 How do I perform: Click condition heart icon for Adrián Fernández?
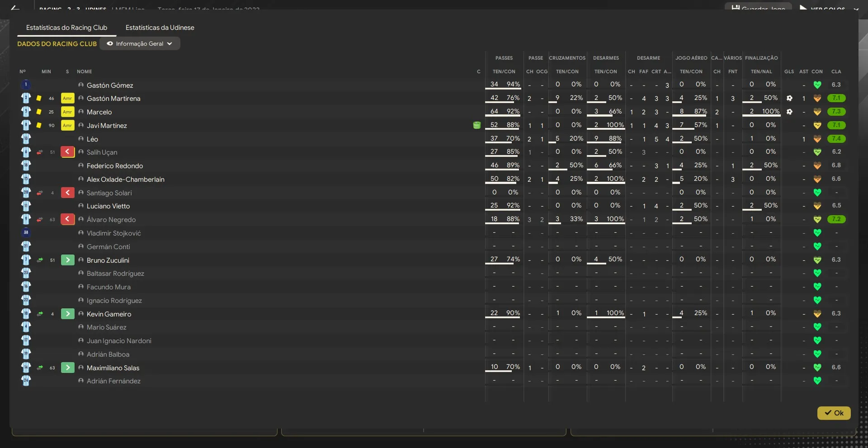pos(817,381)
